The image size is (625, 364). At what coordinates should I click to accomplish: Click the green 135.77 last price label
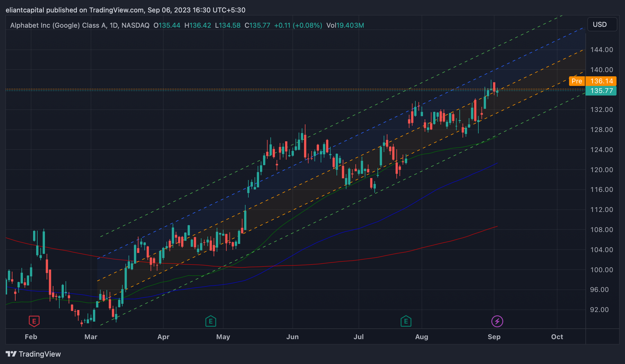(601, 91)
